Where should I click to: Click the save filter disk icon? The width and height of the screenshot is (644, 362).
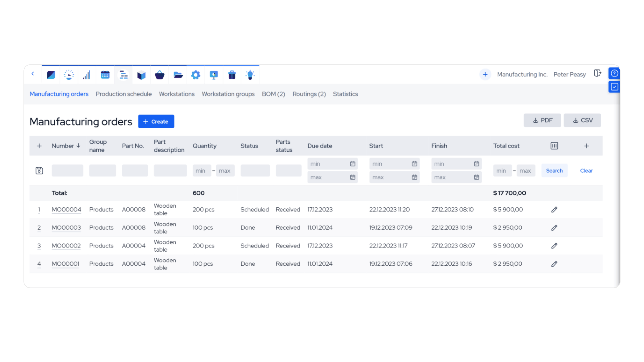[39, 171]
